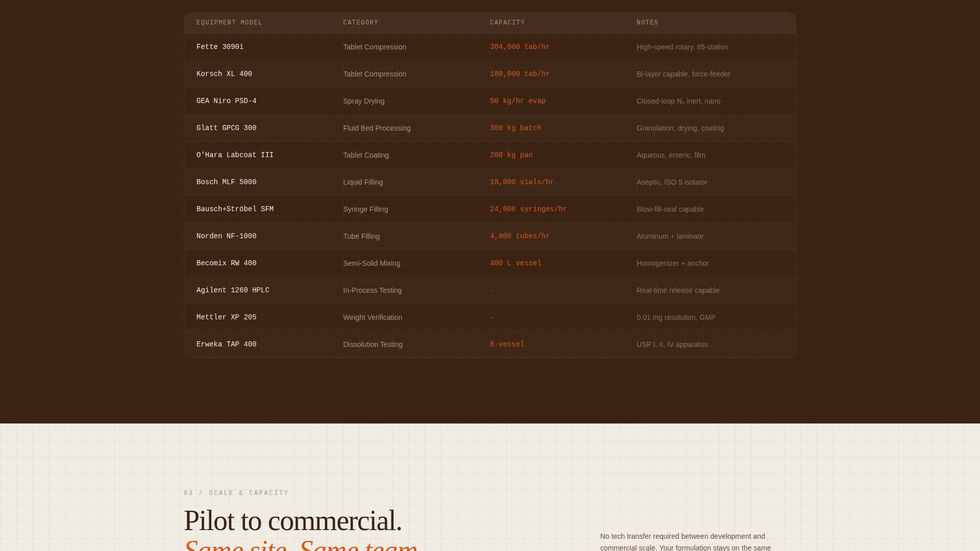
Task: Select the Bosch MLF 5000 row
Action: pyautogui.click(x=226, y=182)
